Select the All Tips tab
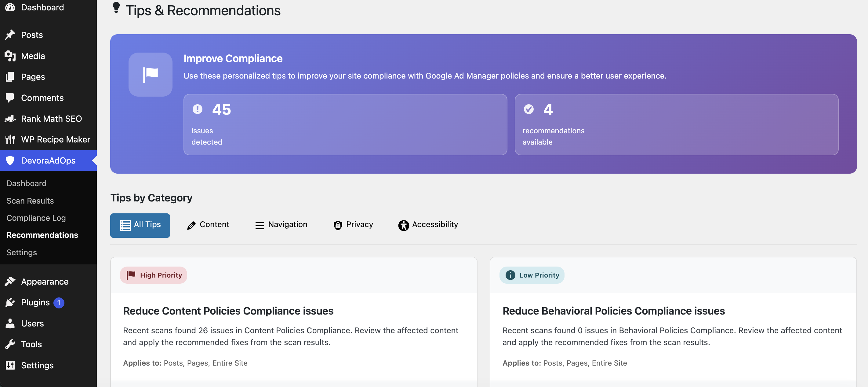Image resolution: width=868 pixels, height=387 pixels. (x=140, y=225)
